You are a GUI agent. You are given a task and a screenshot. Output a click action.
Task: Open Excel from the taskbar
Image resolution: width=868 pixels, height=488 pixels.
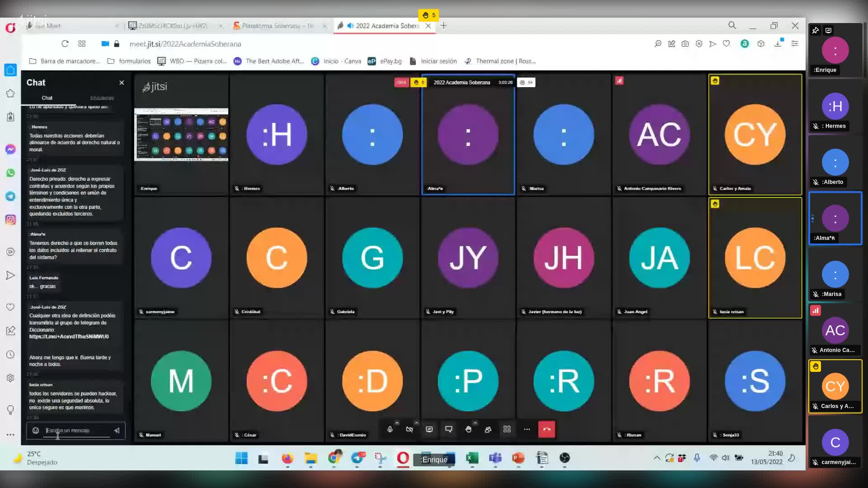pos(472,459)
